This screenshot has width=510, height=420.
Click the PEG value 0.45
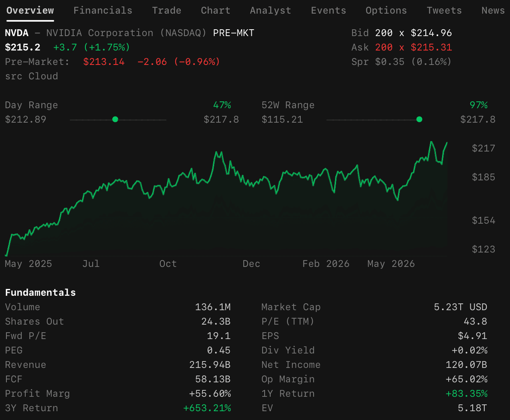point(219,350)
